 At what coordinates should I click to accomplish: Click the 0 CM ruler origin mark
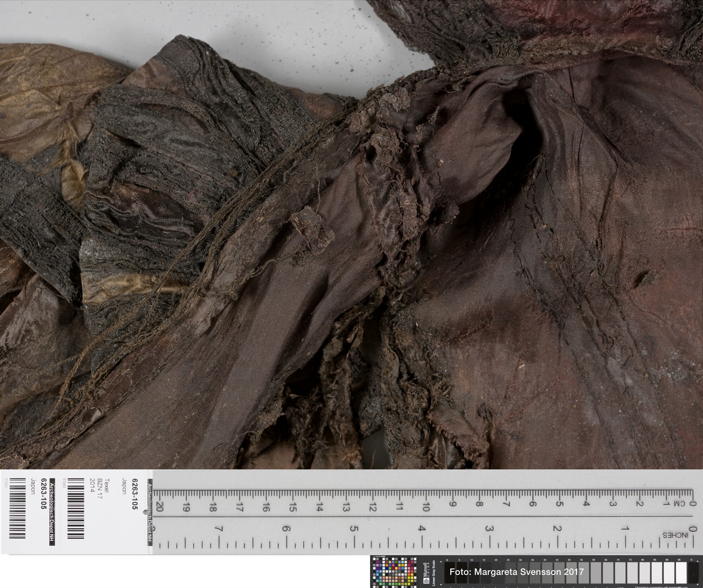pos(692,504)
